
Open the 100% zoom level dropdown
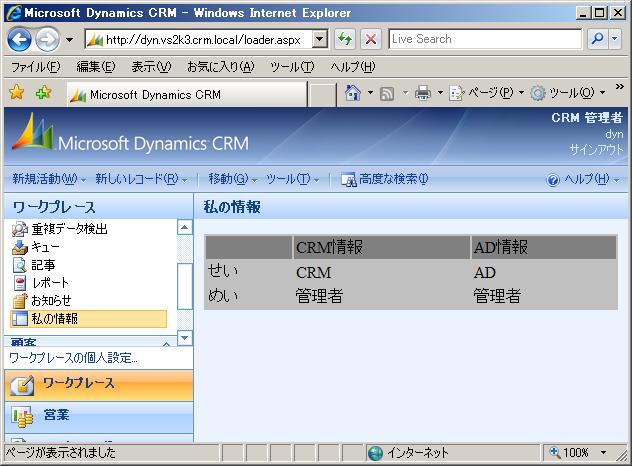point(603,453)
